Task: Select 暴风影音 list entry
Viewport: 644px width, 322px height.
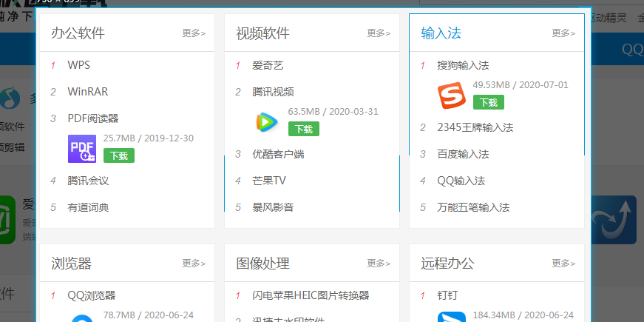Action: pyautogui.click(x=273, y=207)
